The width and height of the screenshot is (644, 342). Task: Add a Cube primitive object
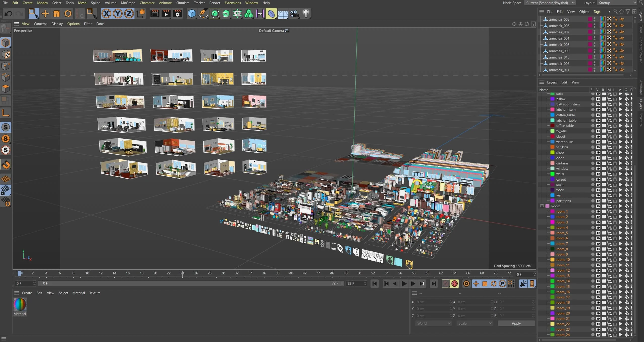coord(192,14)
